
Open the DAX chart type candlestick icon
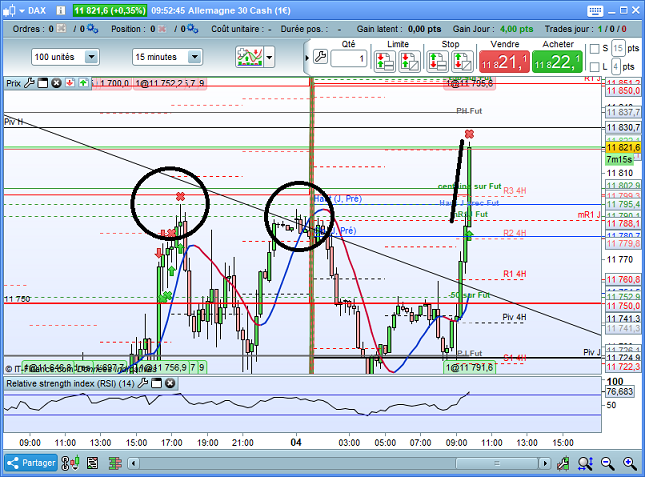9,10
